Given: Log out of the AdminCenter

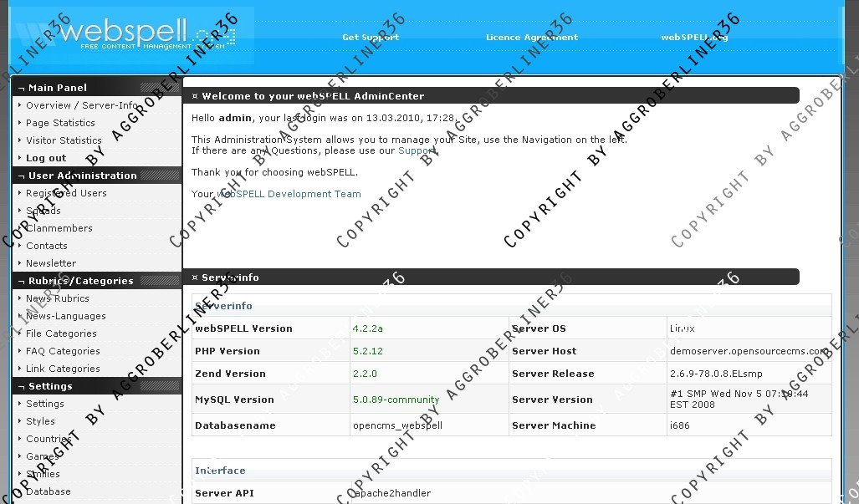Looking at the screenshot, I should coord(46,158).
